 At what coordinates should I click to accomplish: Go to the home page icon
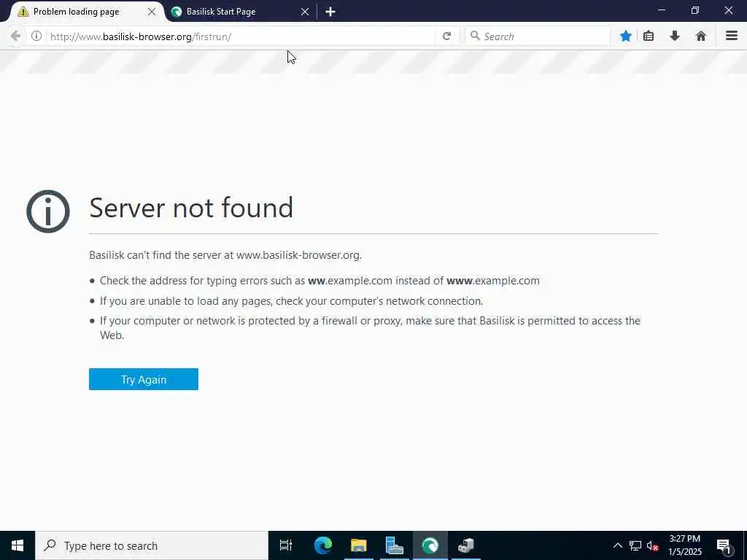coord(700,36)
